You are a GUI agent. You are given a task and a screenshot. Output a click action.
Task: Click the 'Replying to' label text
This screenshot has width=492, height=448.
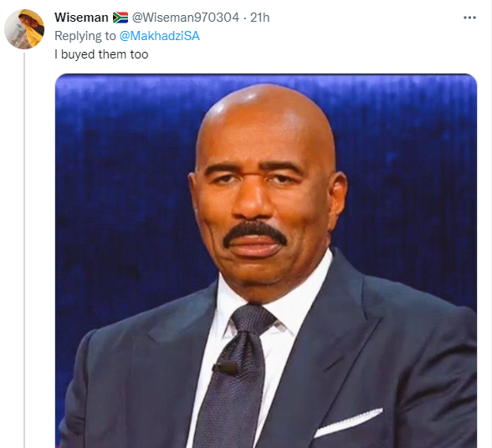tap(85, 36)
